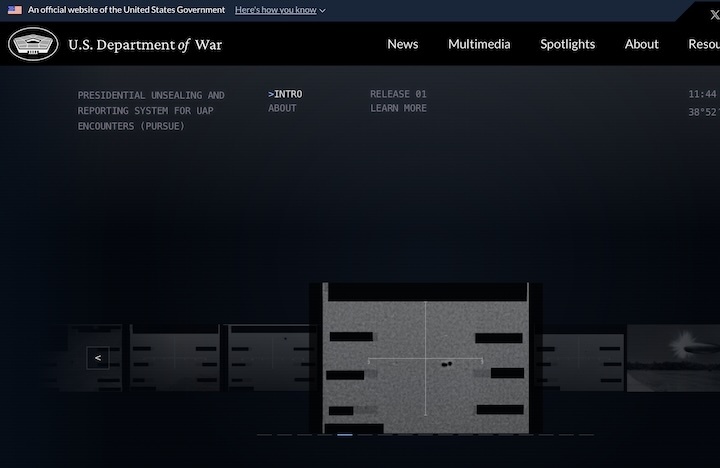Image resolution: width=720 pixels, height=468 pixels.
Task: Click "An official website of the United States Government"
Action: 126,10
